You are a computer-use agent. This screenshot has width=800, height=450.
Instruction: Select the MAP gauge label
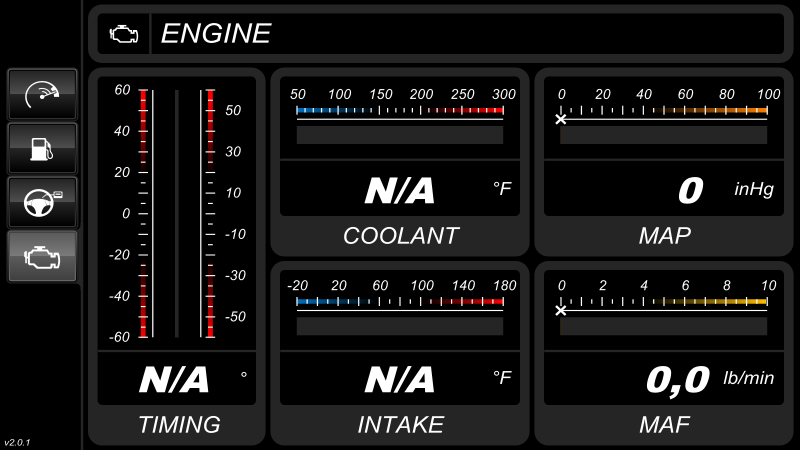[x=665, y=236]
